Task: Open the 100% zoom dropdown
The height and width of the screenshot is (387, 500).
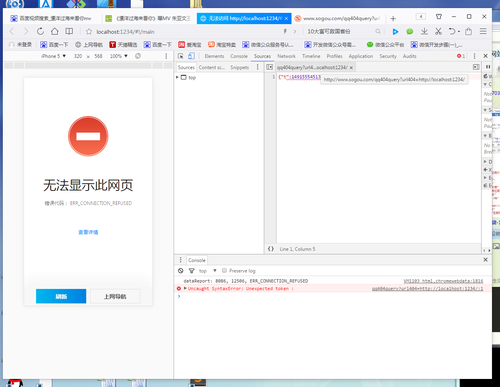Action: tap(119, 56)
